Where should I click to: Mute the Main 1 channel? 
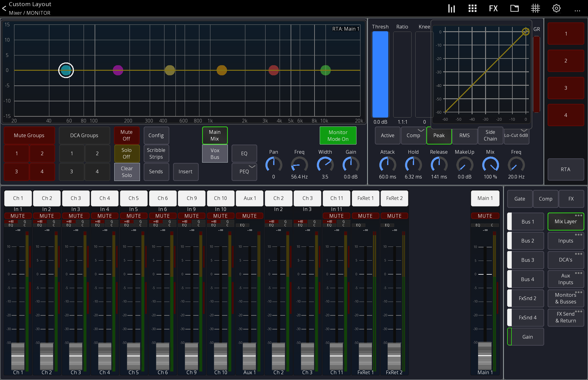pyautogui.click(x=485, y=216)
